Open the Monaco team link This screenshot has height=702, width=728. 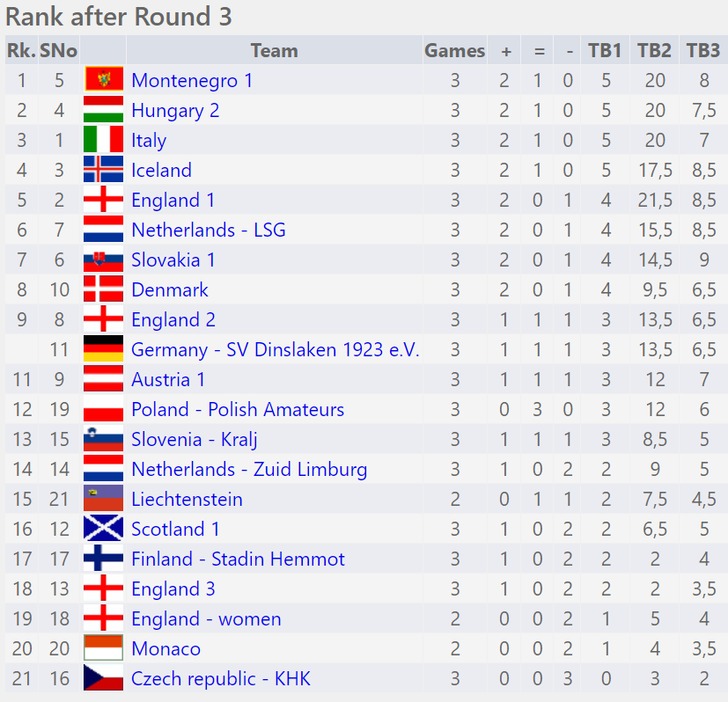click(x=165, y=649)
